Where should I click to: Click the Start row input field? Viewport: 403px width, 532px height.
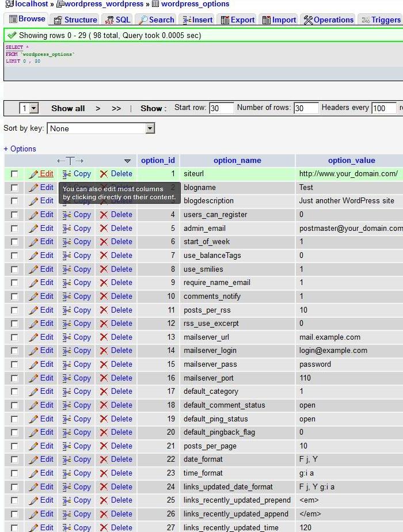click(221, 108)
